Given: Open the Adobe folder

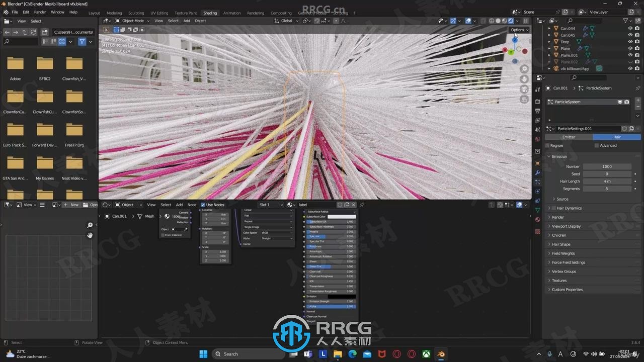Looking at the screenshot, I should (x=15, y=68).
